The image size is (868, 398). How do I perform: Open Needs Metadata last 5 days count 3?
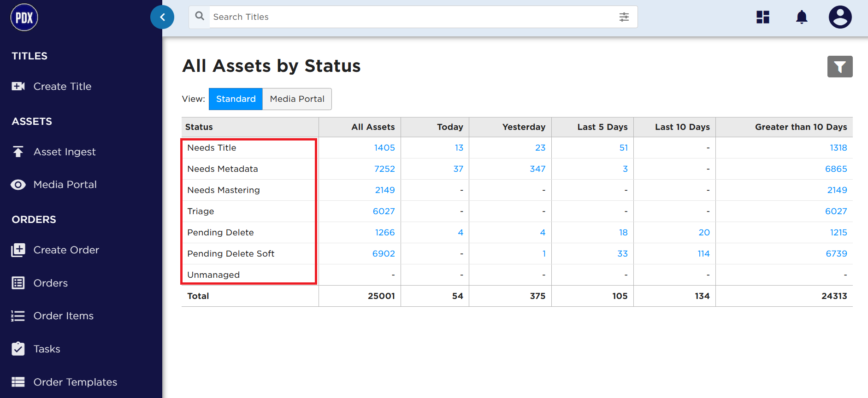[626, 169]
